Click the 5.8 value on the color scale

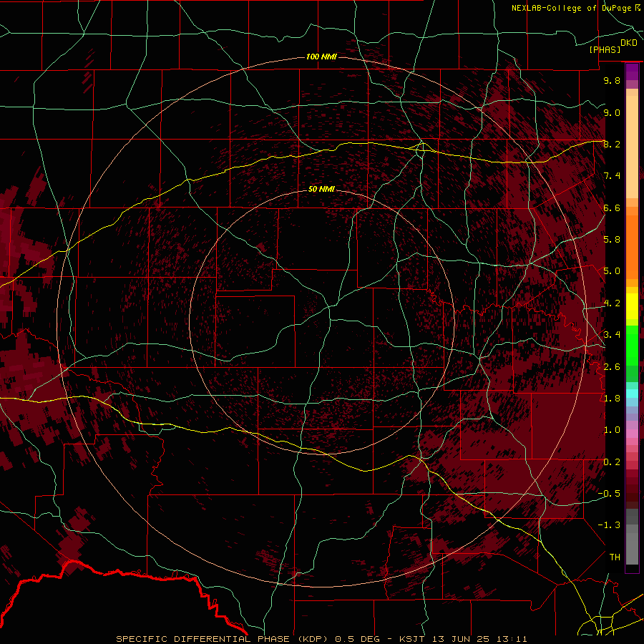point(612,240)
